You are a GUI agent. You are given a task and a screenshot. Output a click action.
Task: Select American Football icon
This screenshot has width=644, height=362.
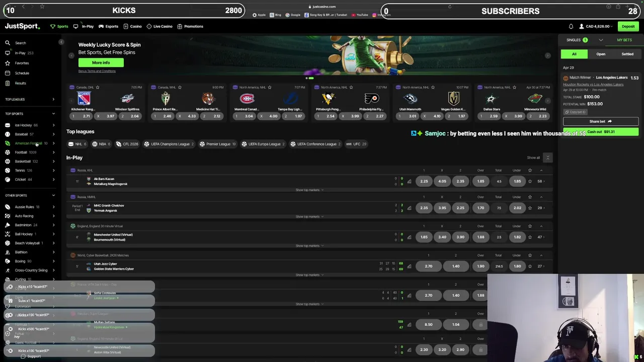(x=8, y=143)
